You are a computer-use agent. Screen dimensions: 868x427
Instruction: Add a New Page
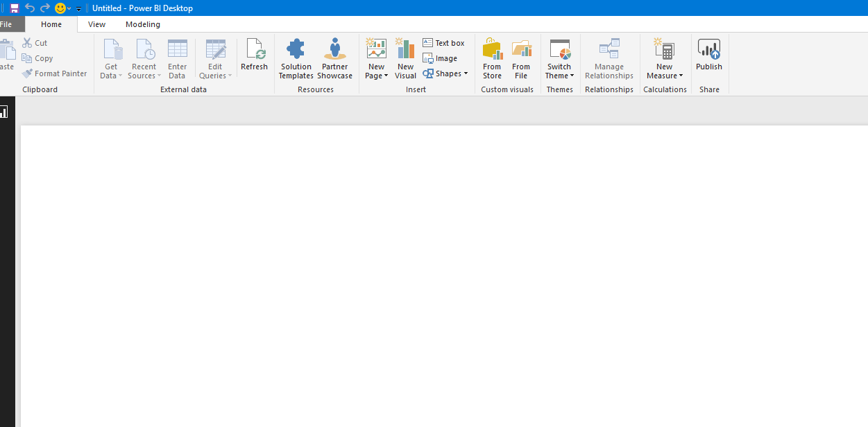[377, 59]
